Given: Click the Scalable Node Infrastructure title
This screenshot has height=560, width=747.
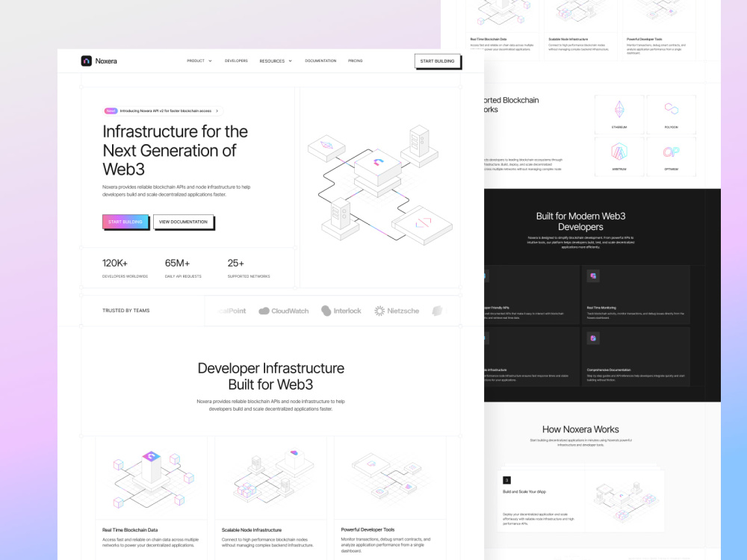Looking at the screenshot, I should [x=252, y=530].
